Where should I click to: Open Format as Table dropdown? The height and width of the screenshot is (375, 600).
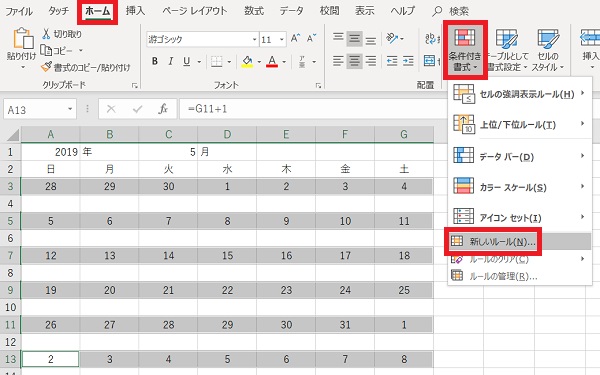point(507,50)
